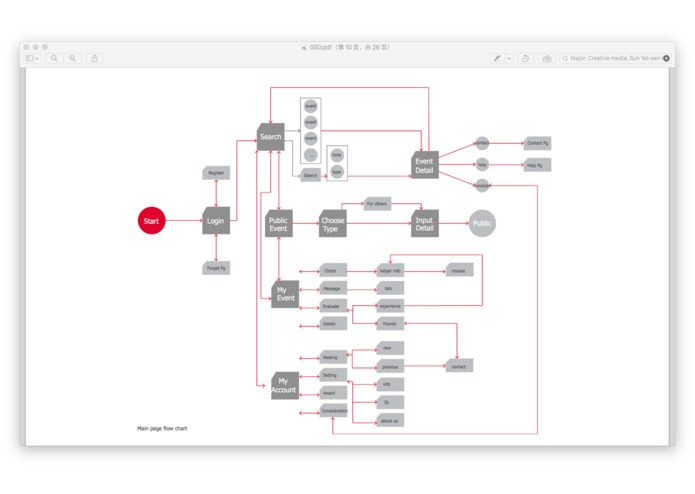Click the Input Detail node

(x=425, y=224)
